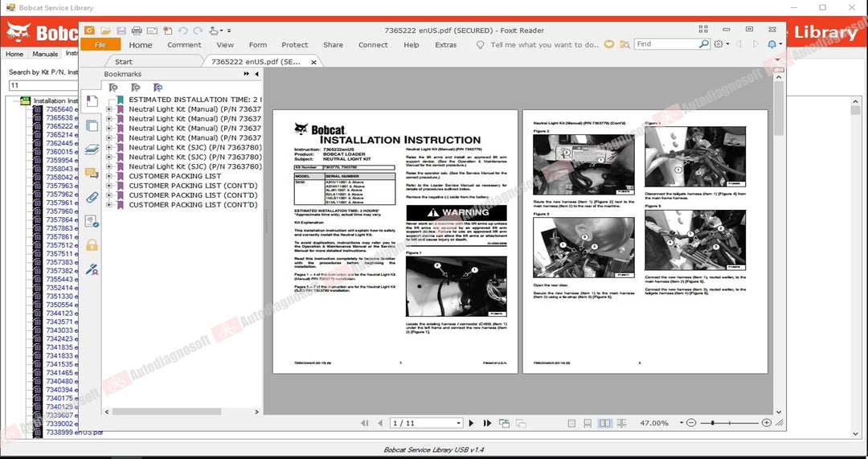Screen dimensions: 868x459
Task: Click the Foxit orange logo icon
Action: pyautogui.click(x=89, y=31)
